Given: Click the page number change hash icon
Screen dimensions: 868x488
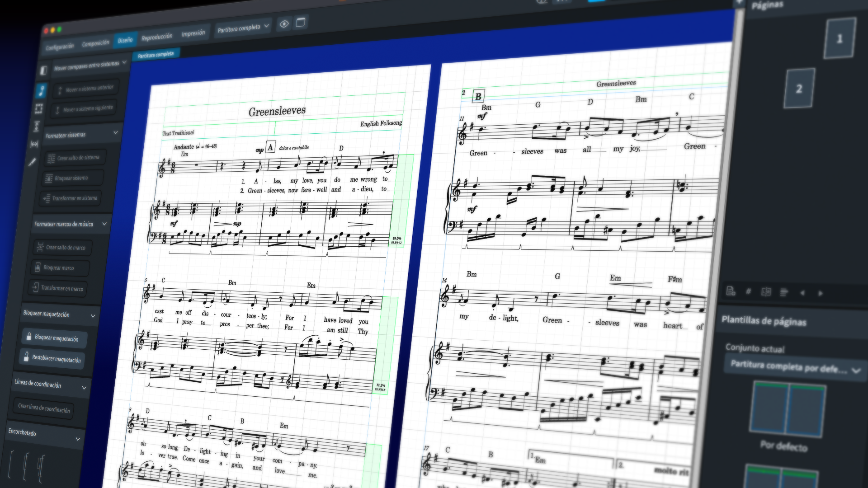Looking at the screenshot, I should (x=748, y=291).
